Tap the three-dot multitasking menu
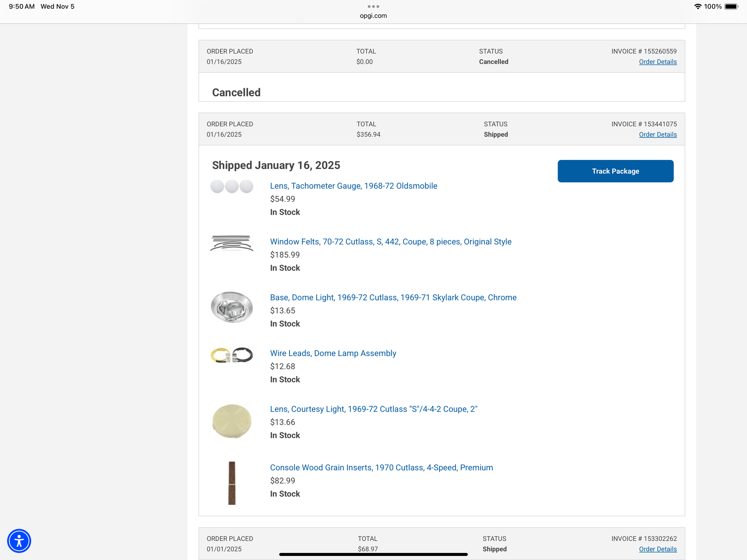The height and width of the screenshot is (560, 747). [x=373, y=6]
